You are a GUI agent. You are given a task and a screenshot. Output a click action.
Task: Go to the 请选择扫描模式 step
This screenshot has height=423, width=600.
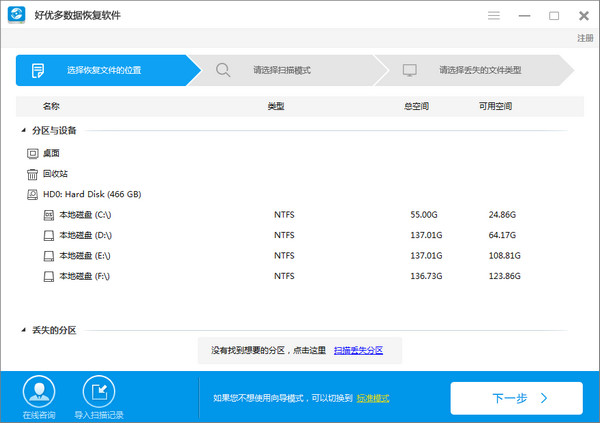coord(280,71)
